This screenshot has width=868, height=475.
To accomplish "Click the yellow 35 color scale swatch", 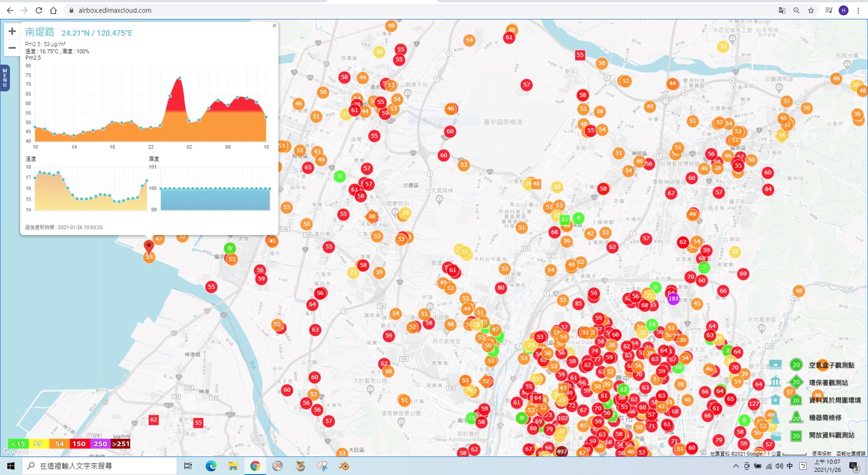I will pyautogui.click(x=38, y=444).
